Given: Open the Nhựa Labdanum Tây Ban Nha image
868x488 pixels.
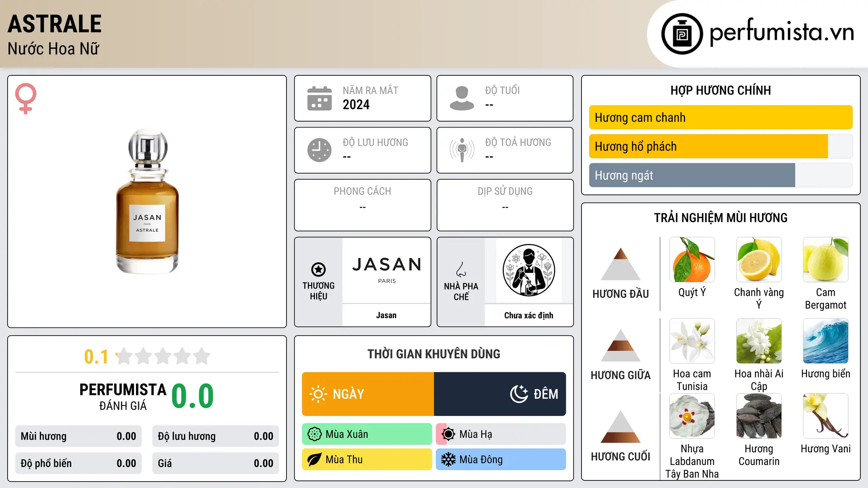Looking at the screenshot, I should click(x=692, y=416).
